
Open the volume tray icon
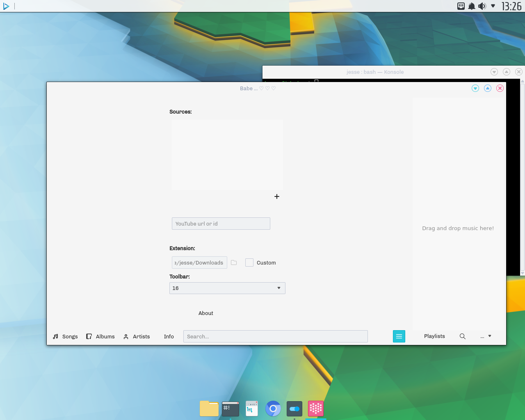tap(482, 6)
